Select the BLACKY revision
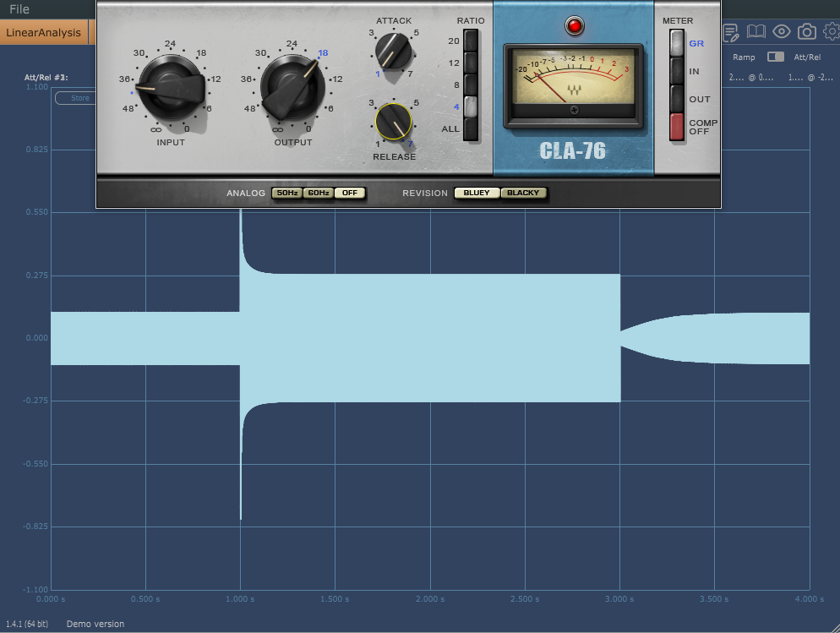 (x=523, y=193)
